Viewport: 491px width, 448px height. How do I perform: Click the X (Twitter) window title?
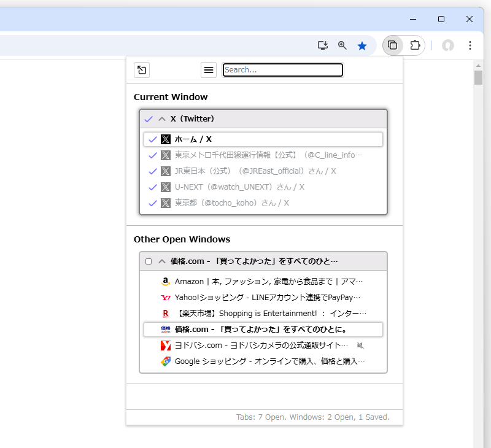(x=192, y=119)
